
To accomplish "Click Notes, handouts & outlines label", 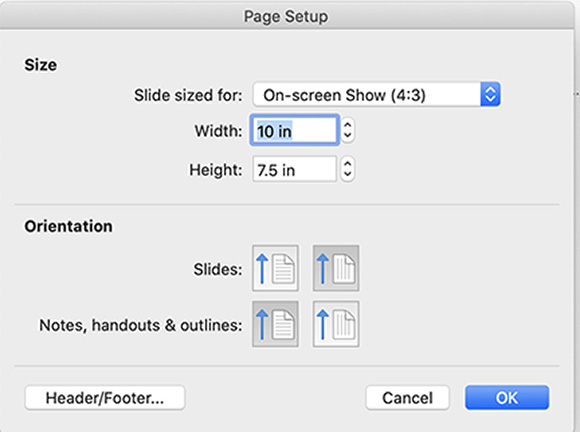I will [141, 325].
